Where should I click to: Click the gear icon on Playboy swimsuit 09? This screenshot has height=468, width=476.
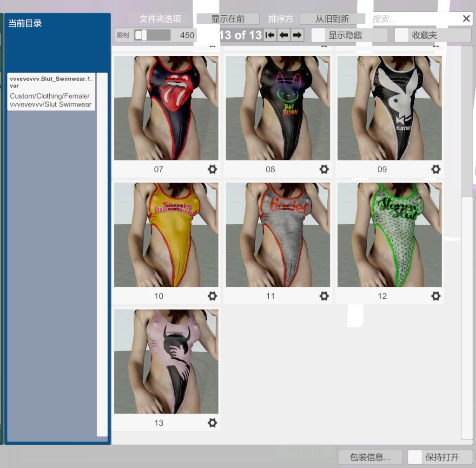point(436,169)
